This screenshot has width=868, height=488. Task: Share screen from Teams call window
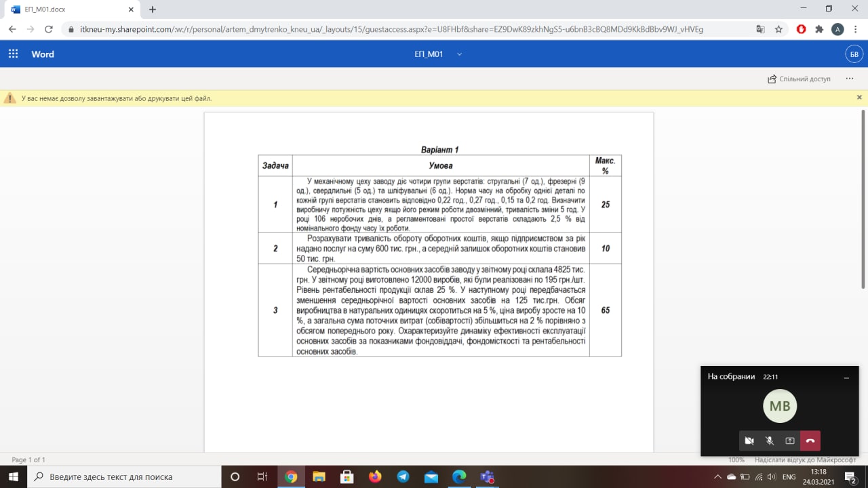pos(790,441)
